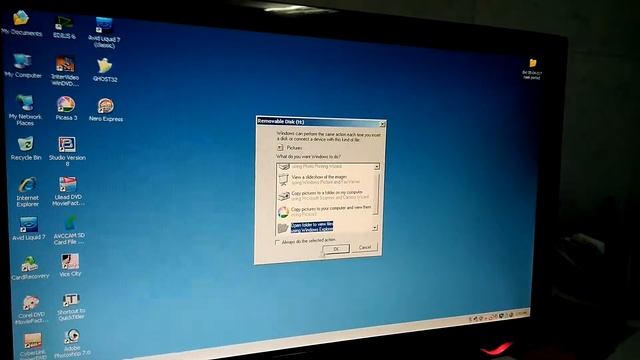The image size is (640, 360).
Task: Open the folder icon at desktop right edge
Action: pyautogui.click(x=532, y=69)
